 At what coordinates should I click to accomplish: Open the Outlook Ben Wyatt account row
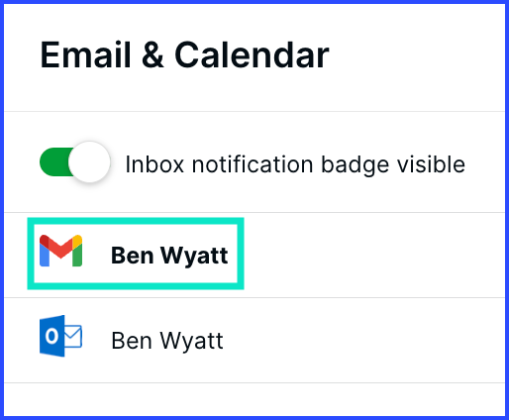click(254, 340)
